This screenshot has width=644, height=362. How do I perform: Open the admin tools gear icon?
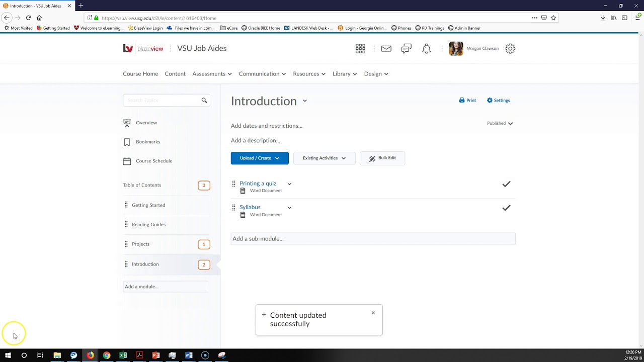[x=510, y=49]
